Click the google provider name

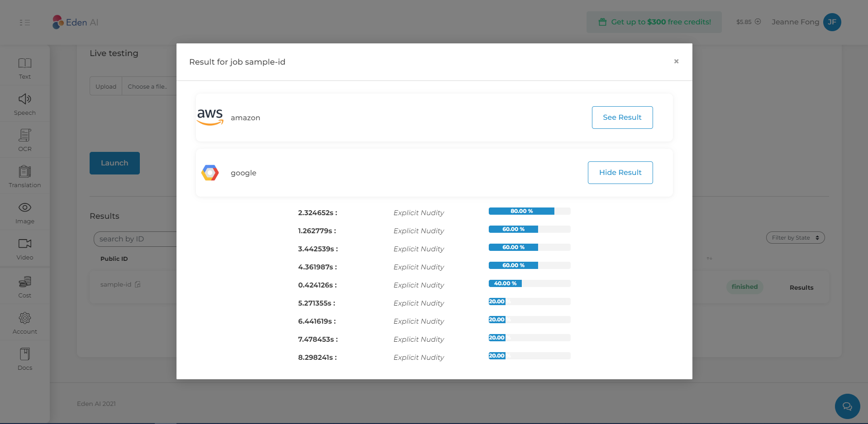[243, 173]
